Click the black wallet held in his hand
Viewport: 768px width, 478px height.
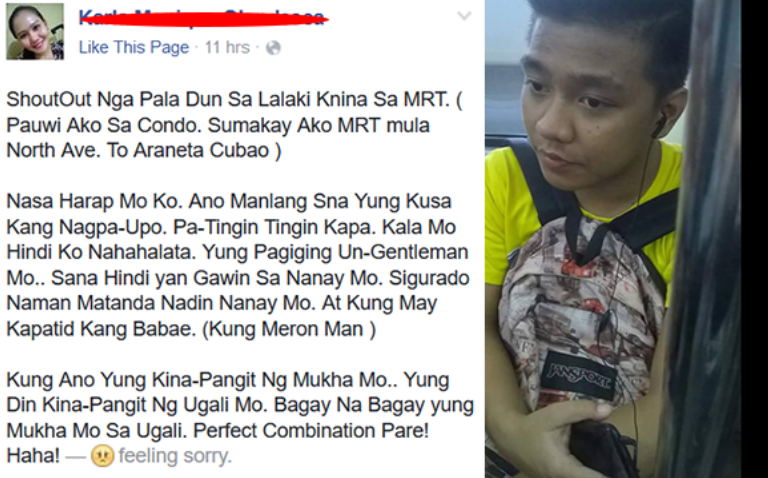tap(603, 448)
